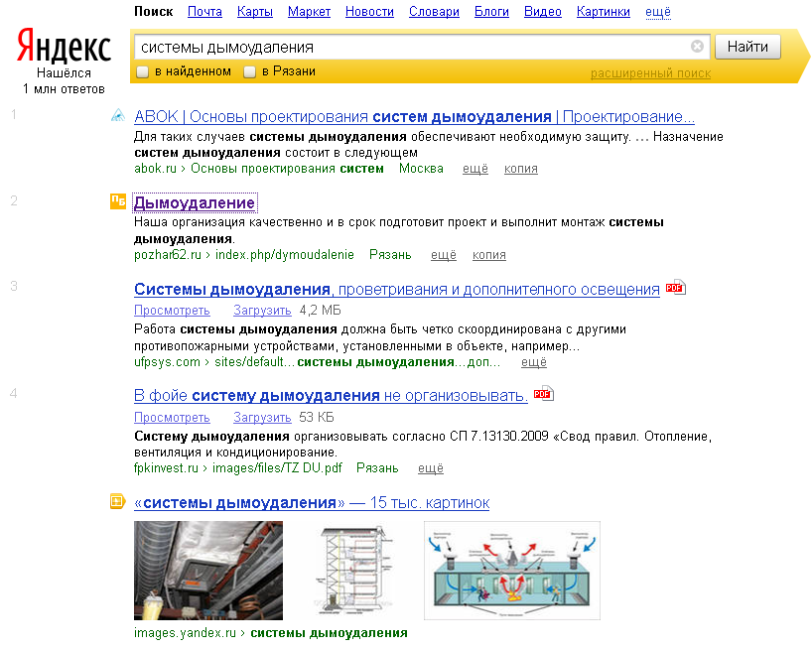The image size is (812, 649).
Task: Expand 'ещё' for the pozhar62.ru result
Action: point(443,254)
